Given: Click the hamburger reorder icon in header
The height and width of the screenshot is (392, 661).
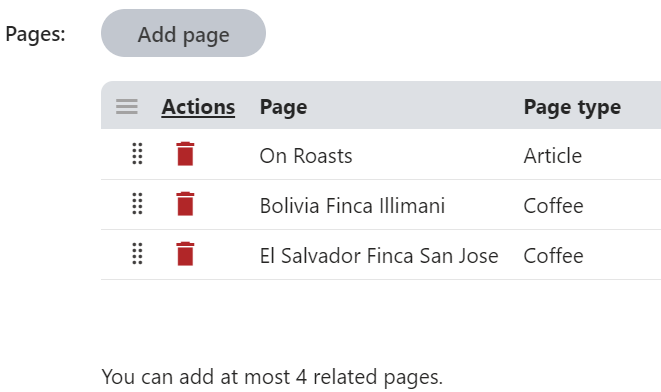Looking at the screenshot, I should tap(127, 107).
